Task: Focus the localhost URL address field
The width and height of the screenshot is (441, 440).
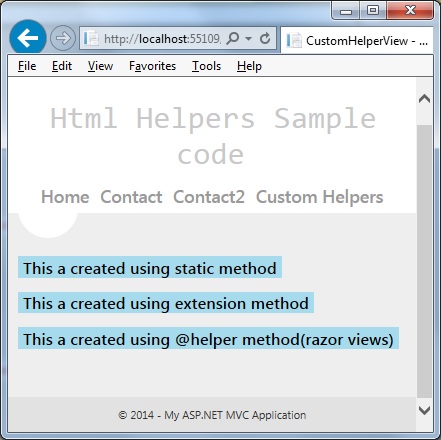Action: 162,39
